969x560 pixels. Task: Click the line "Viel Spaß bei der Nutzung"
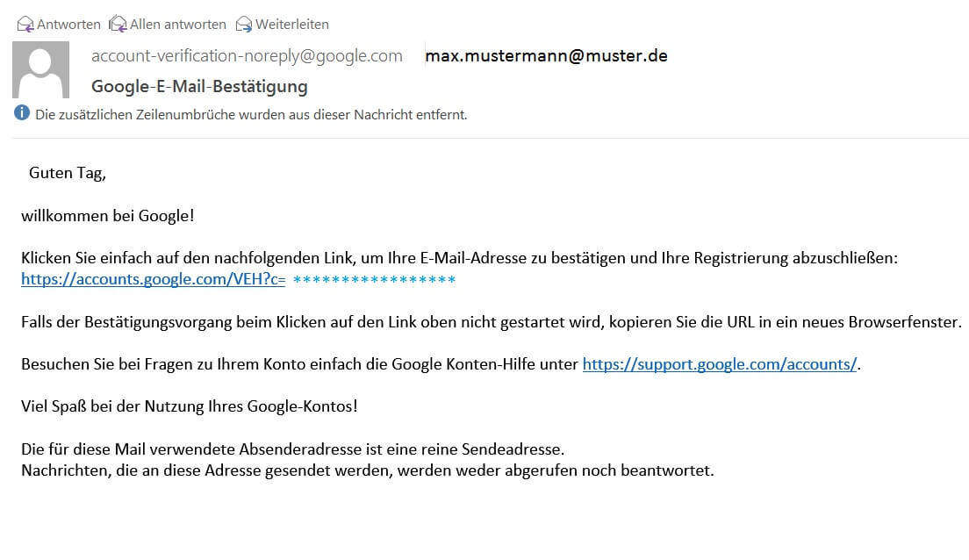coord(189,406)
